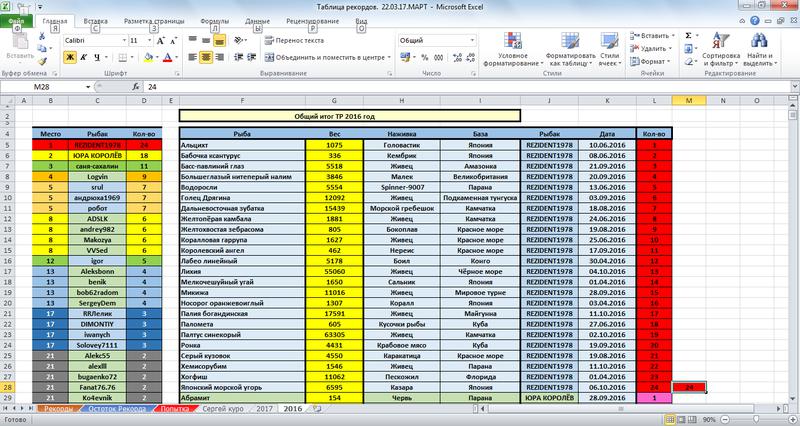Screen dimensions: 800x426
Task: Open number format Общий dropdown
Action: click(472, 40)
